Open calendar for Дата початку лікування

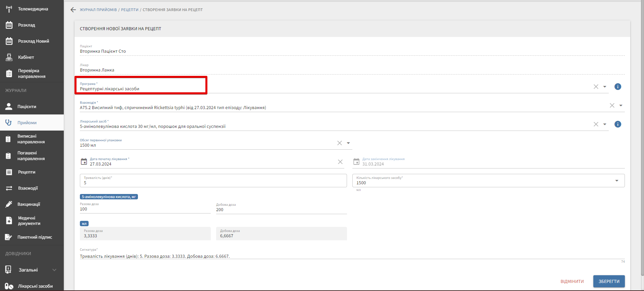[84, 162]
